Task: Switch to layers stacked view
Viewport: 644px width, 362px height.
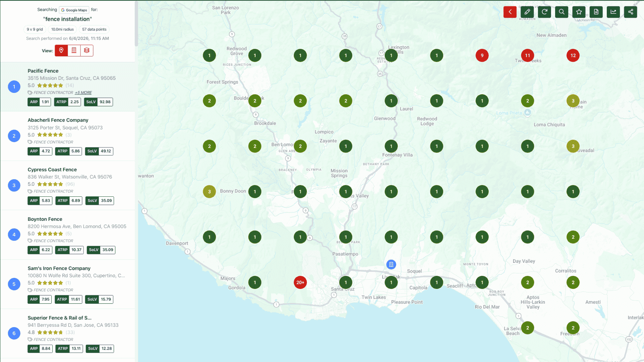Action: tap(87, 51)
